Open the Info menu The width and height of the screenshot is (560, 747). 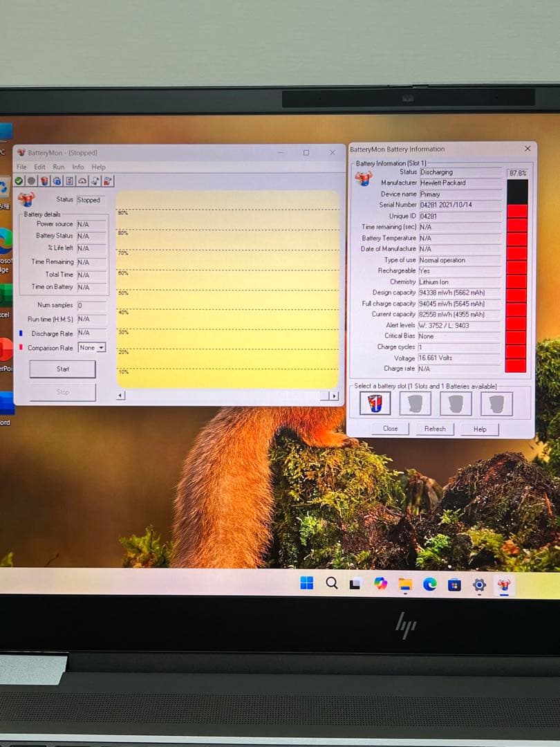tap(78, 167)
